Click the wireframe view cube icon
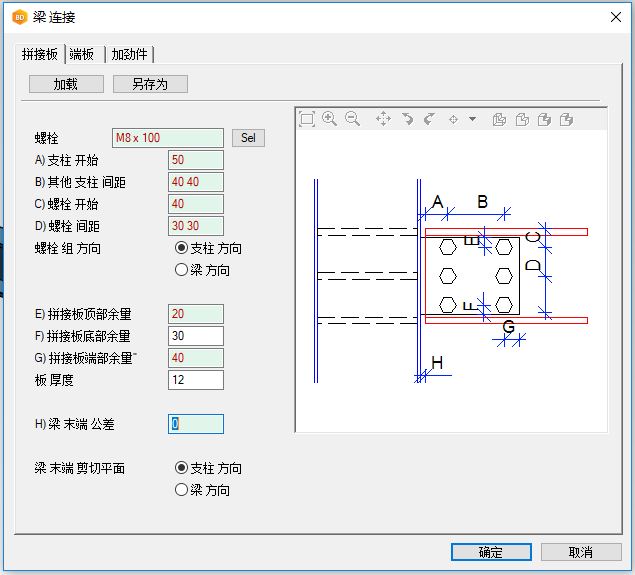The height and width of the screenshot is (575, 635). [499, 119]
